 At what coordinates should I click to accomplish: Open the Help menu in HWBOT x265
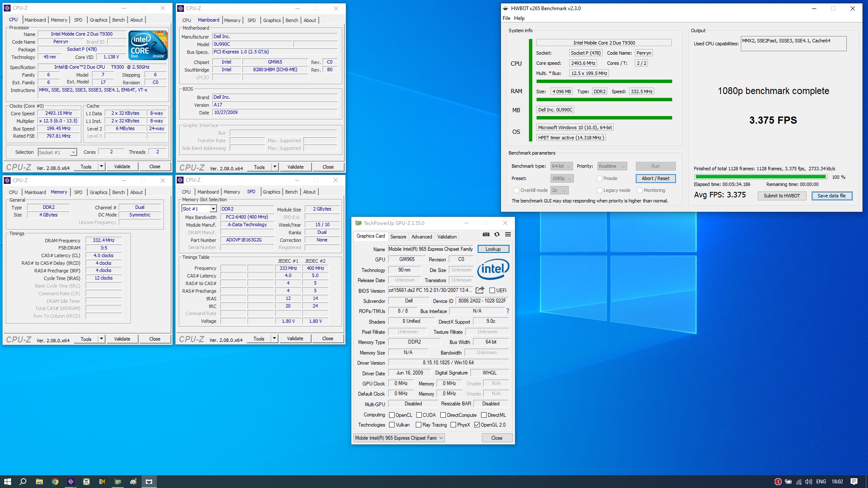[x=519, y=18]
